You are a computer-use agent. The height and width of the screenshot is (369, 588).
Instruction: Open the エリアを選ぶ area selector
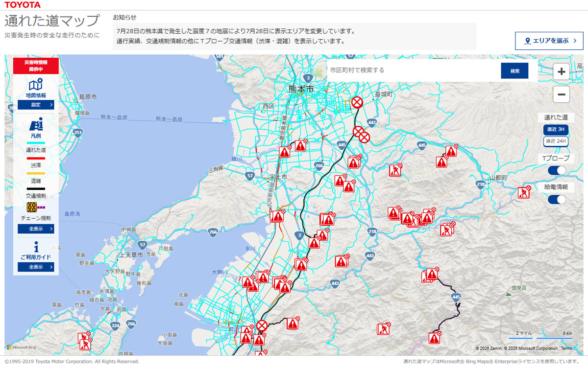point(549,41)
